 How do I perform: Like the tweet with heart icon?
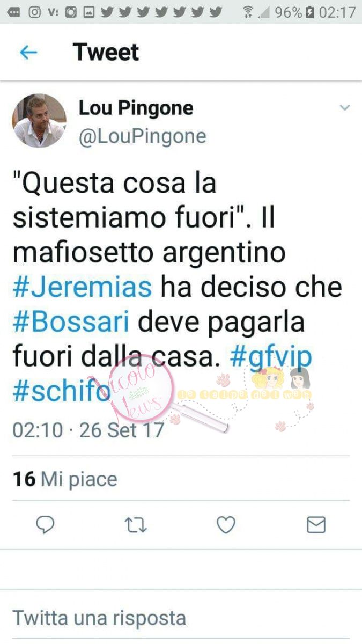(x=226, y=524)
